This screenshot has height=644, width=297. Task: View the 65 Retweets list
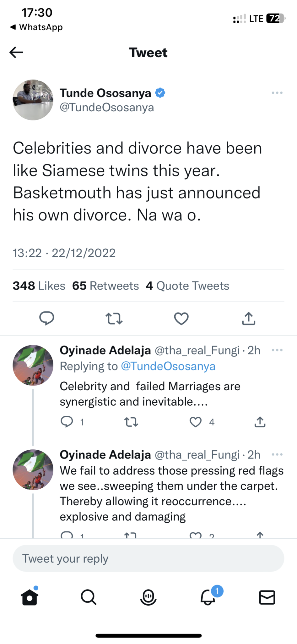105,286
